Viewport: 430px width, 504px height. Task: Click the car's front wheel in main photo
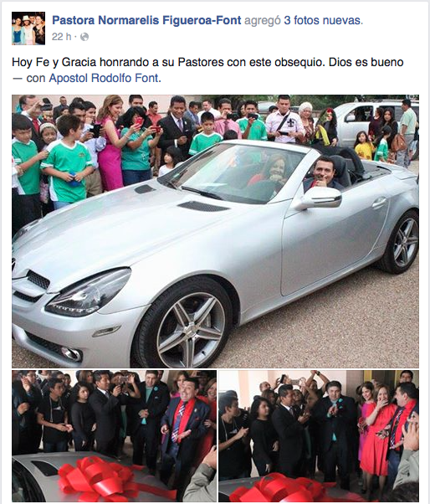tap(187, 326)
